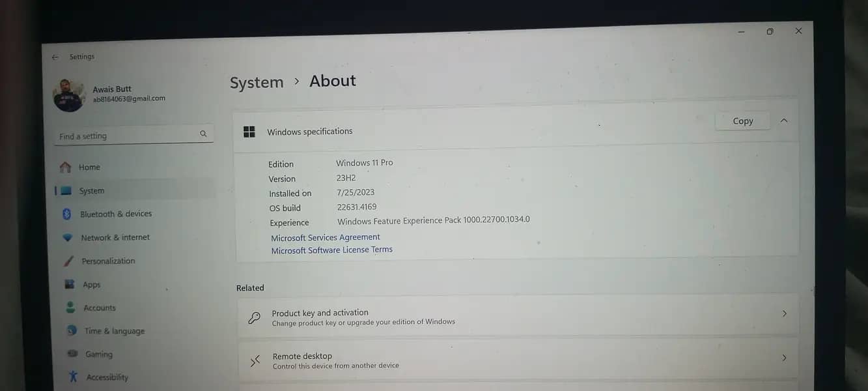The height and width of the screenshot is (391, 868).
Task: Click the back arrow in Settings
Action: (55, 57)
